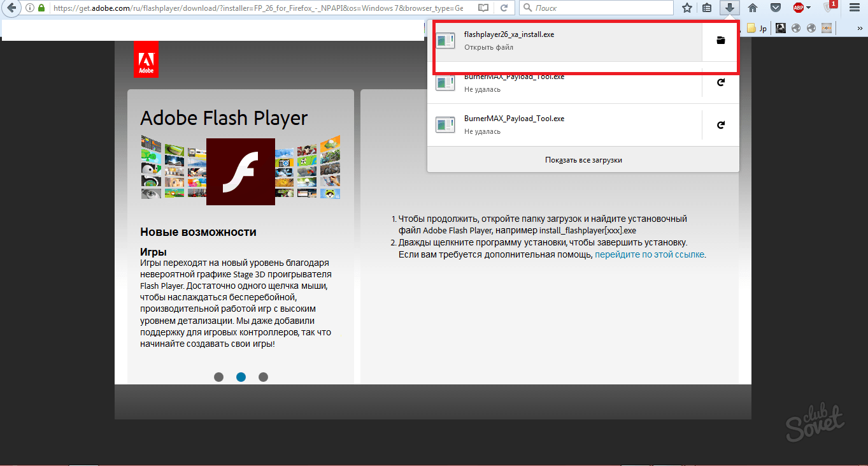Open the ABP dropdown arrow
868x466 pixels.
click(808, 8)
